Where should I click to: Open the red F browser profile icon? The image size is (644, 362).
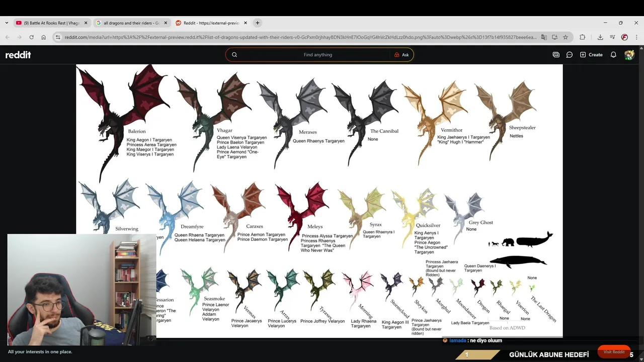point(624,37)
